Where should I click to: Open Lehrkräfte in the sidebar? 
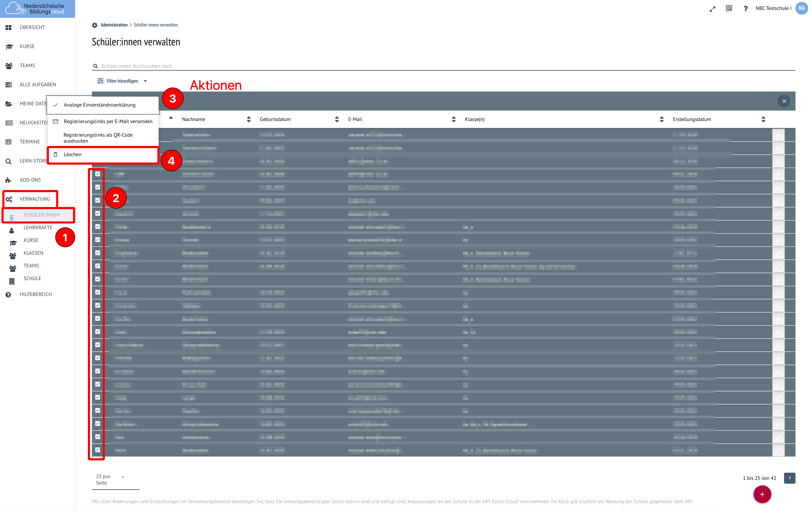[x=38, y=228]
